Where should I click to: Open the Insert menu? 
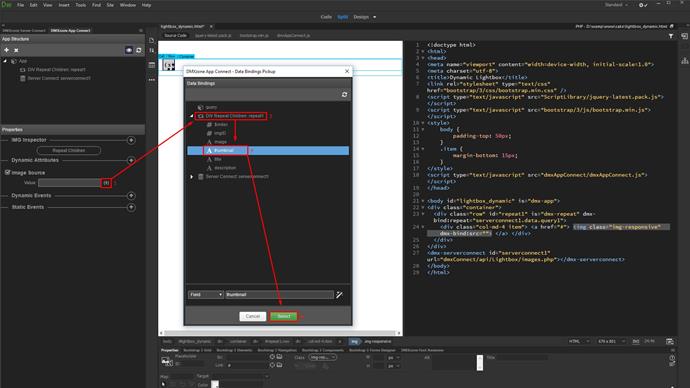click(64, 5)
